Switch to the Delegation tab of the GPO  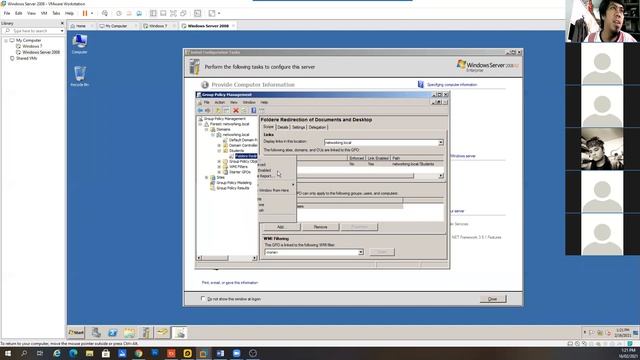tap(317, 127)
